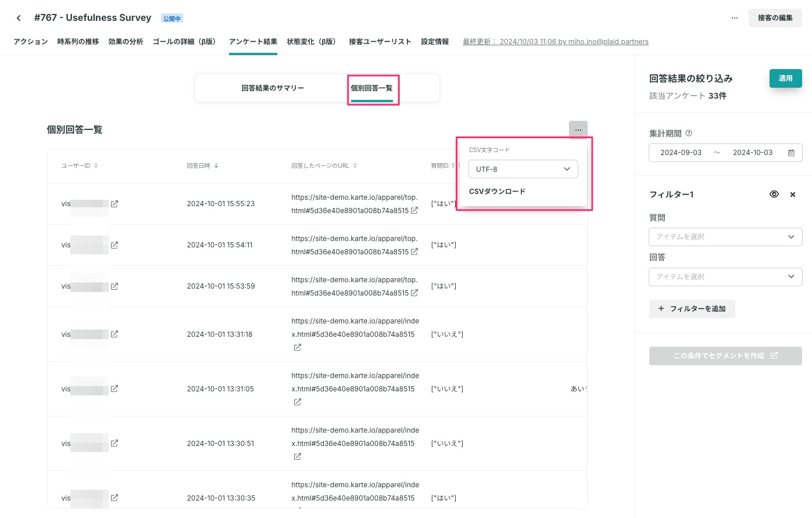Click the 接客の編集 button
This screenshot has height=518, width=812.
(x=775, y=18)
